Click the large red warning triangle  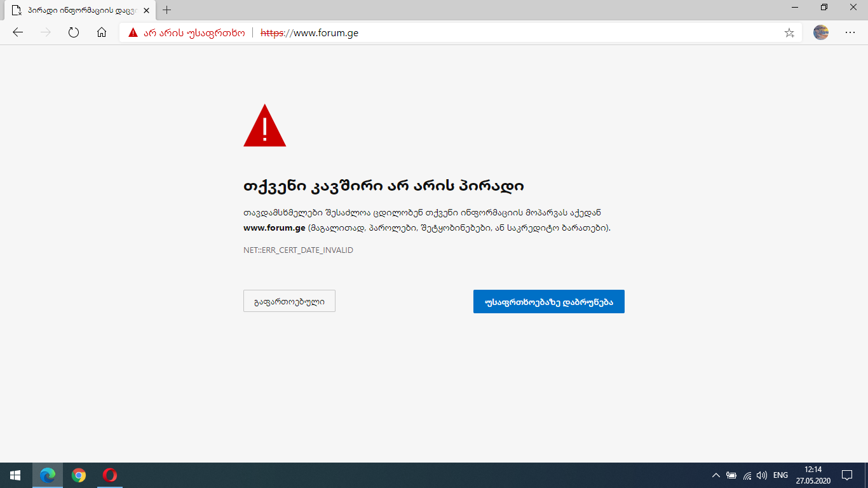[x=265, y=126]
